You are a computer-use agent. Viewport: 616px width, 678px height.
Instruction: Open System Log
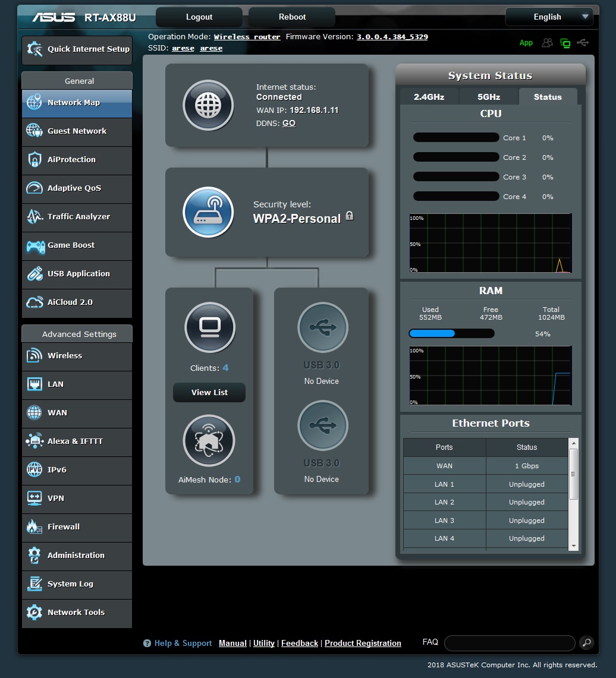[x=77, y=585]
